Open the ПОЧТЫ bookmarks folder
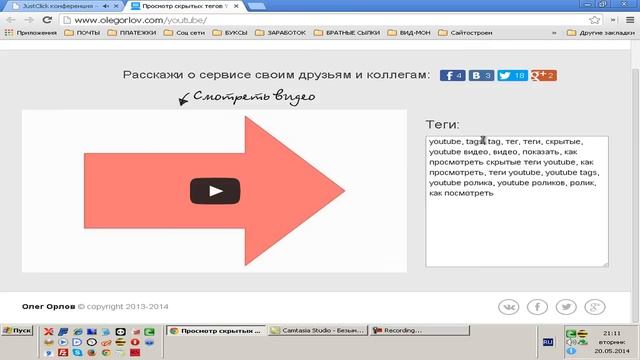 click(x=82, y=33)
